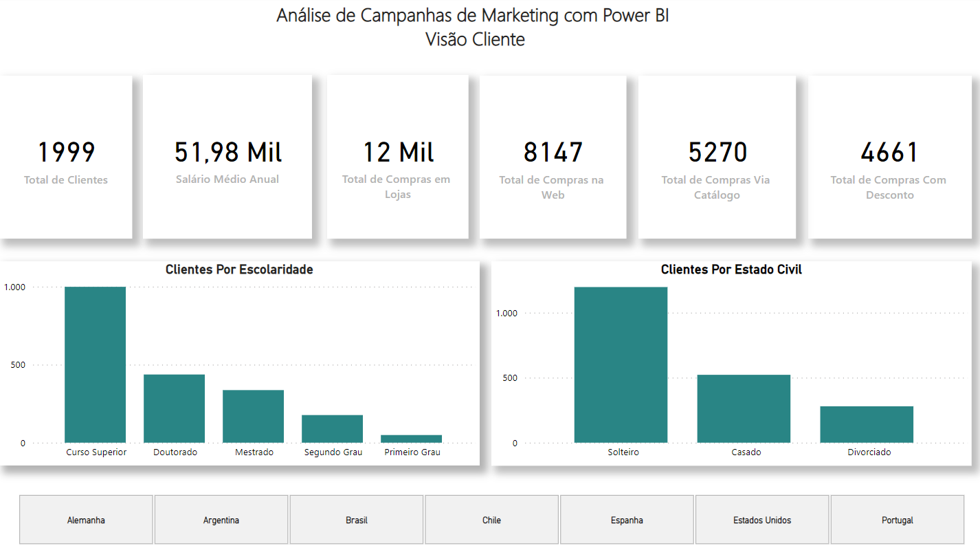Click the Solteiro axis label
The image size is (980, 548).
(x=623, y=452)
